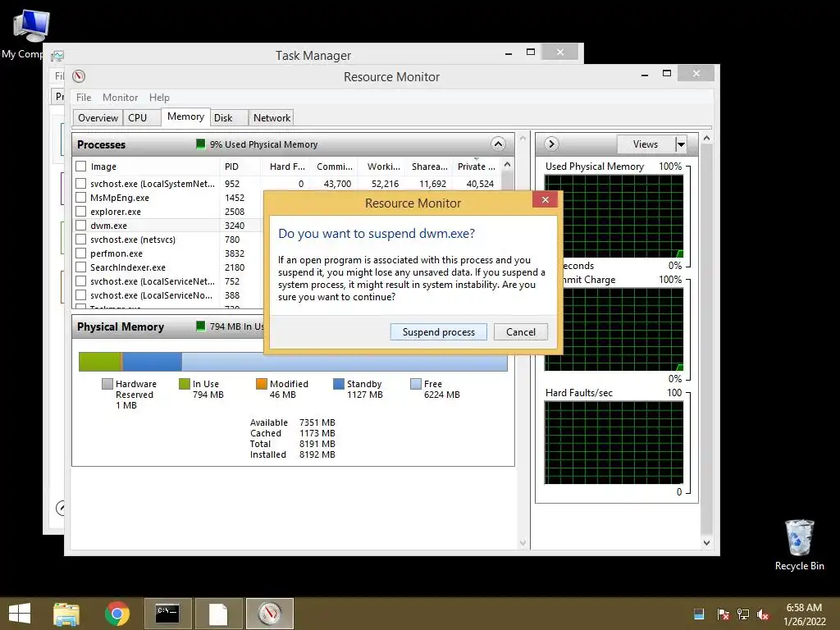Open the Network tab

coord(272,118)
